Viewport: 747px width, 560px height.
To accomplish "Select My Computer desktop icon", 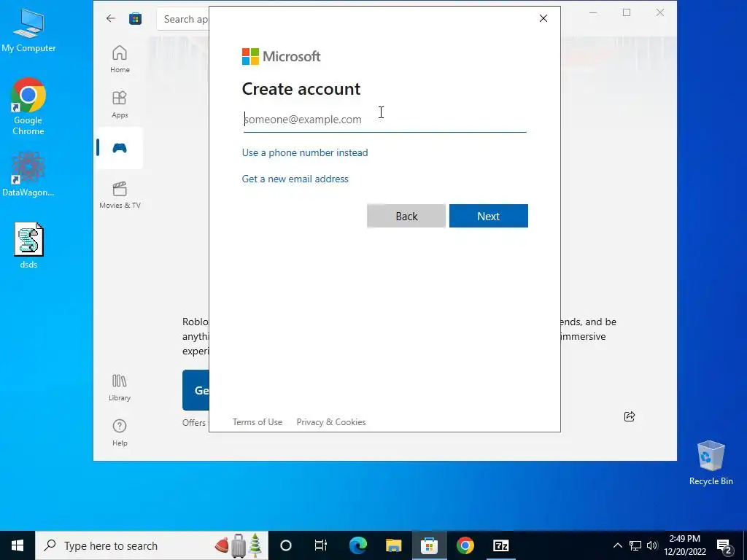I will 28,31.
